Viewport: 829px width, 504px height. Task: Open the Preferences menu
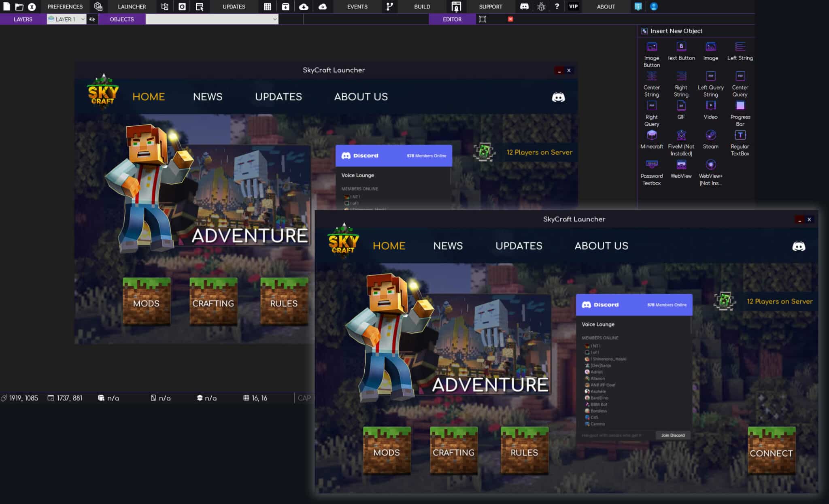(x=65, y=6)
